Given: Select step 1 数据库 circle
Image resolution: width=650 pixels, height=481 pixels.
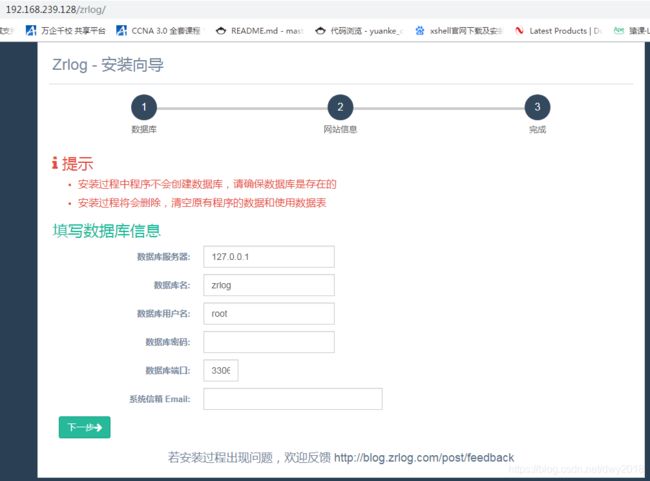Looking at the screenshot, I should tap(144, 107).
